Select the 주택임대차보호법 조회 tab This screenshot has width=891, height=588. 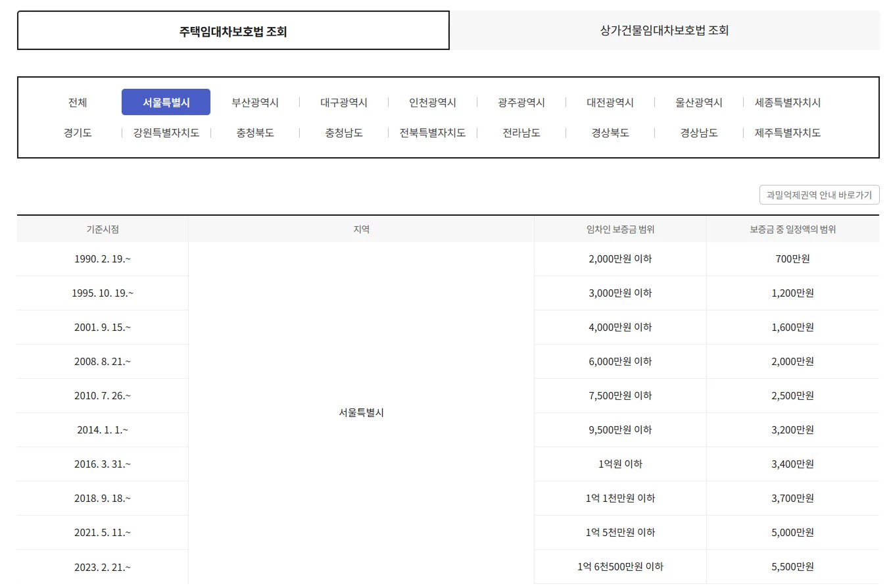[233, 31]
